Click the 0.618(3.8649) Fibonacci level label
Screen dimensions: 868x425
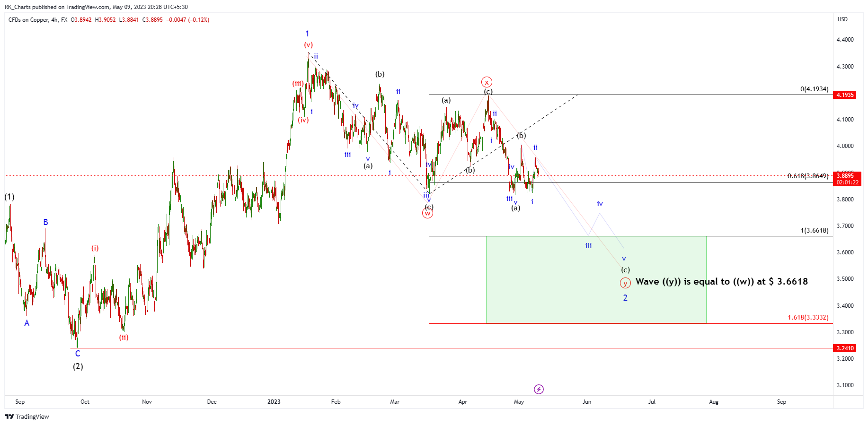pyautogui.click(x=808, y=176)
